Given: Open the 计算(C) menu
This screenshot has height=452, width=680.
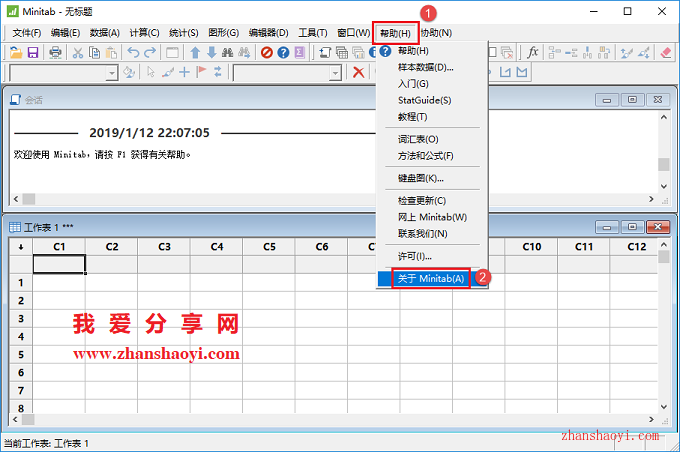Looking at the screenshot, I should [x=144, y=33].
